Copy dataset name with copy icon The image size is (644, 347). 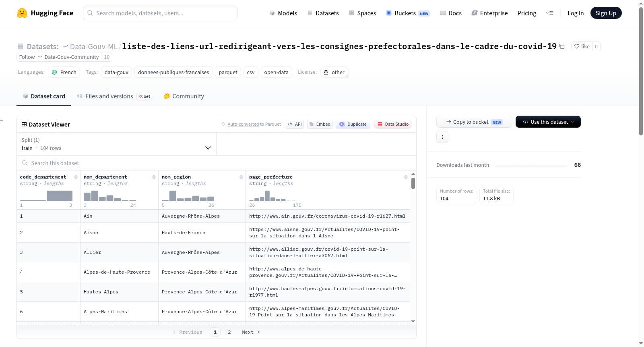[562, 47]
